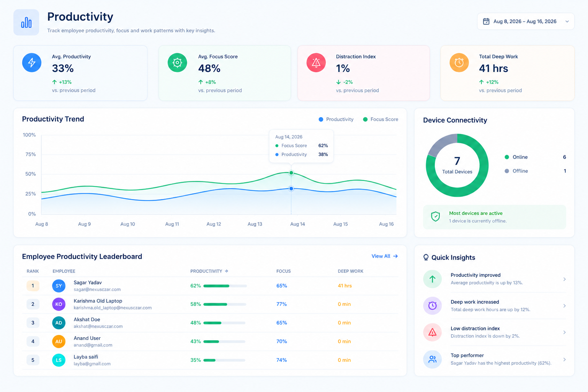Click the up arrow next to +12%
Screen dimensions: 588x392
point(481,82)
